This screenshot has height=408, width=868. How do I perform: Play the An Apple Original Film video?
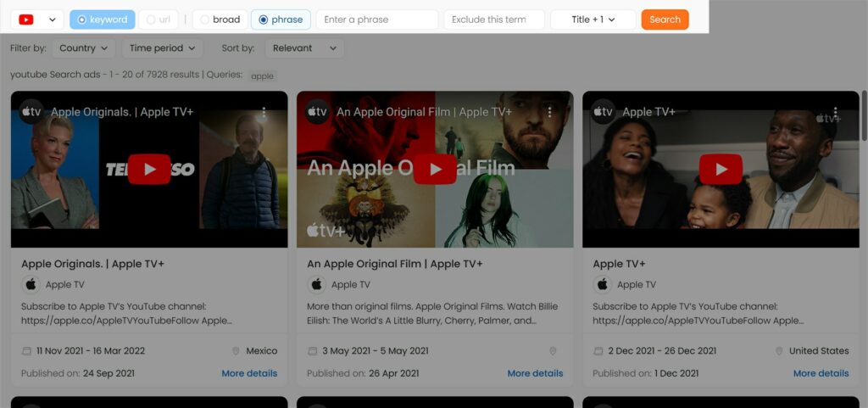[435, 169]
